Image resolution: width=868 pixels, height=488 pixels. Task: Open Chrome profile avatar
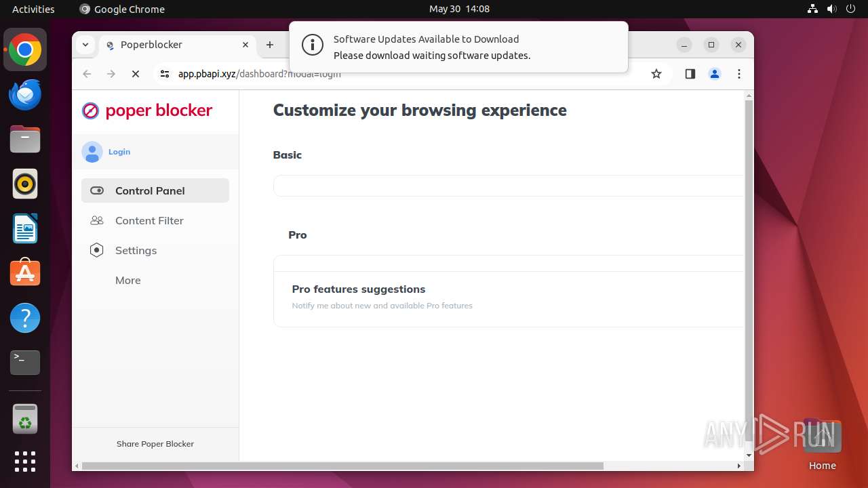(x=715, y=74)
